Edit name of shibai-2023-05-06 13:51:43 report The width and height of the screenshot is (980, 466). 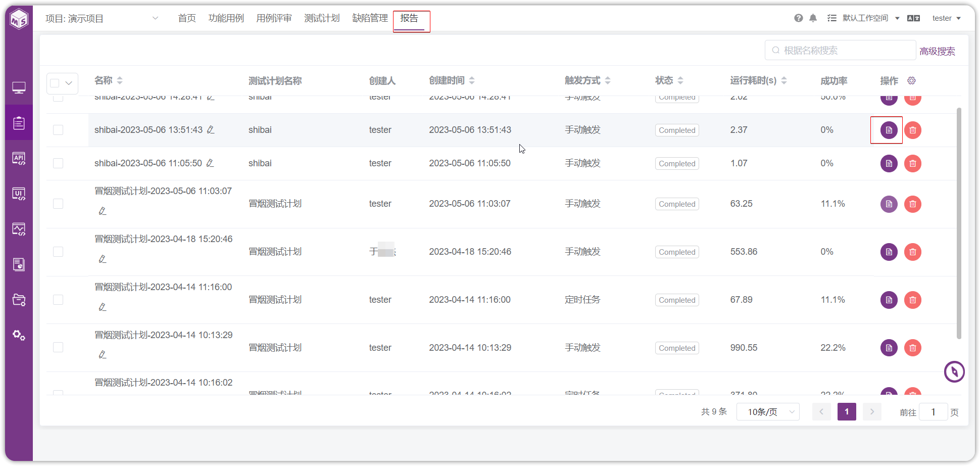click(211, 130)
